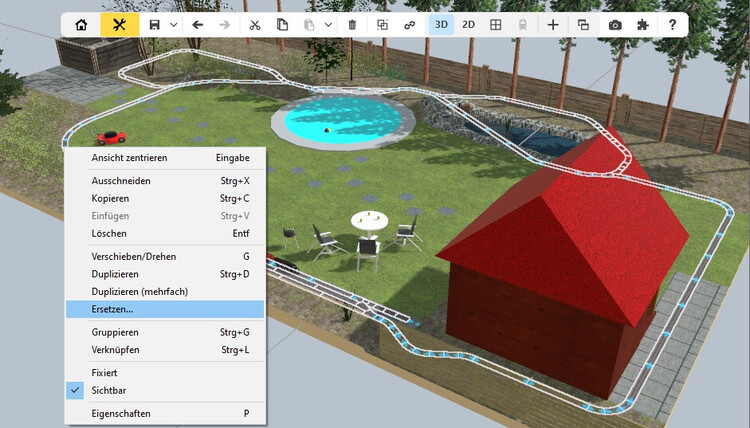750x428 pixels.
Task: Select 'Duplizieren (mehrfach)' menu entry
Action: (165, 292)
